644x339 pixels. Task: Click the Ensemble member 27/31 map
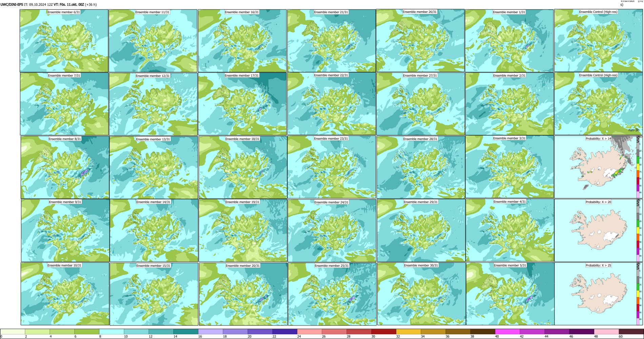[421, 104]
